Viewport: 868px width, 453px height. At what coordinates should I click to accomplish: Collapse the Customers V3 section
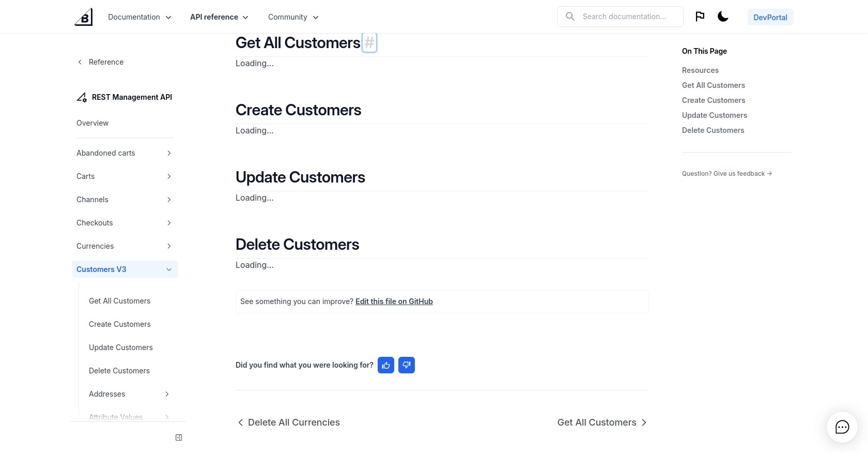coord(168,269)
